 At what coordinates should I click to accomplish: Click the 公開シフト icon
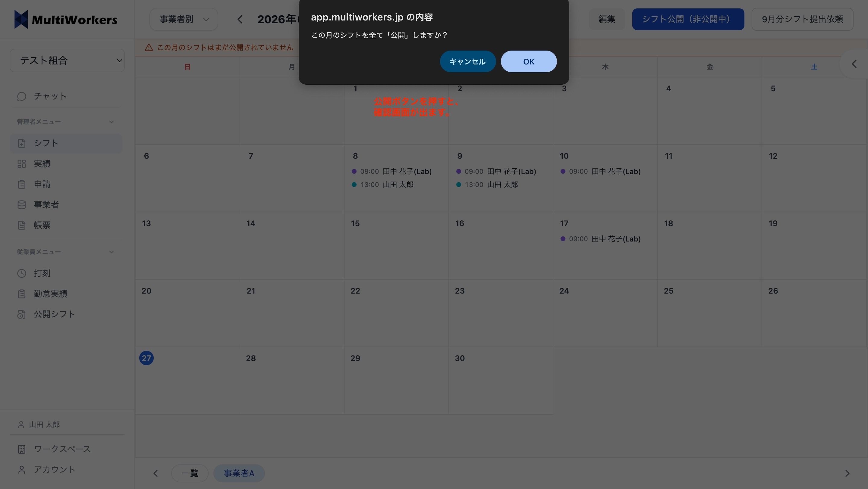[x=22, y=314]
